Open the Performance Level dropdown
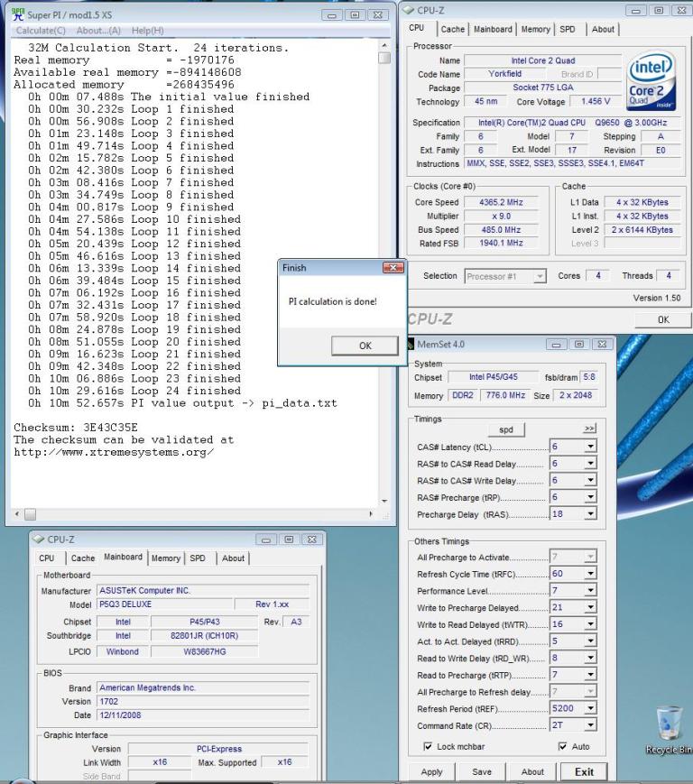The width and height of the screenshot is (693, 784). 590,591
